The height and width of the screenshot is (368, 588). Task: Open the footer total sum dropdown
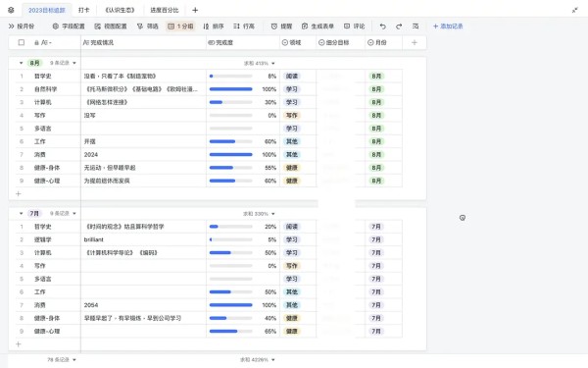point(258,360)
